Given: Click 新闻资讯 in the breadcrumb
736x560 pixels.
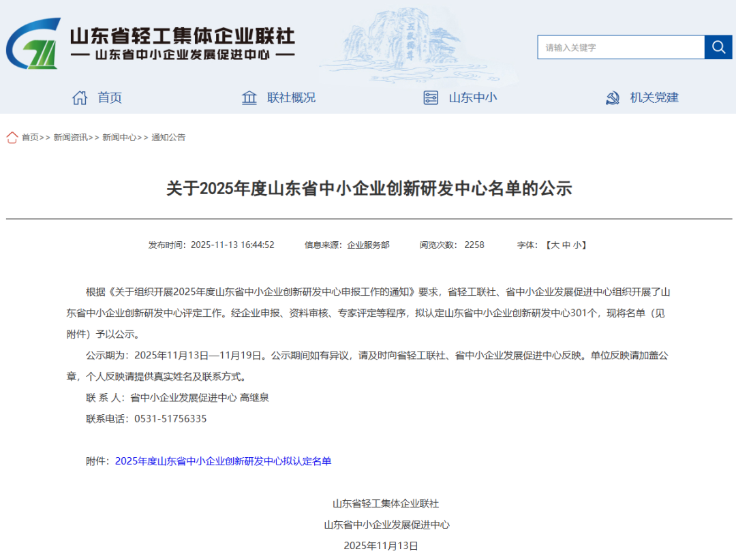Looking at the screenshot, I should (x=70, y=138).
